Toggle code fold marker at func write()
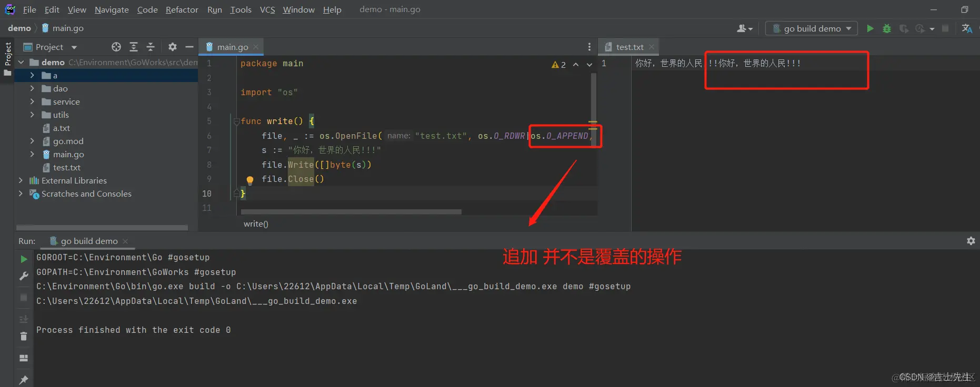 tap(236, 121)
